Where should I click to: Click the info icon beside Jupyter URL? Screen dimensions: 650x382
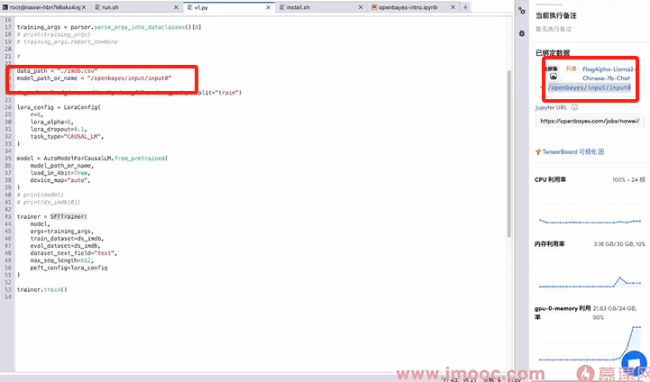pyautogui.click(x=574, y=107)
